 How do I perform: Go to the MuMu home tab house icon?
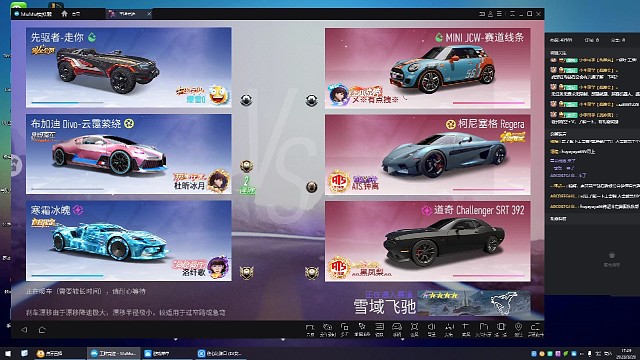tap(64, 13)
